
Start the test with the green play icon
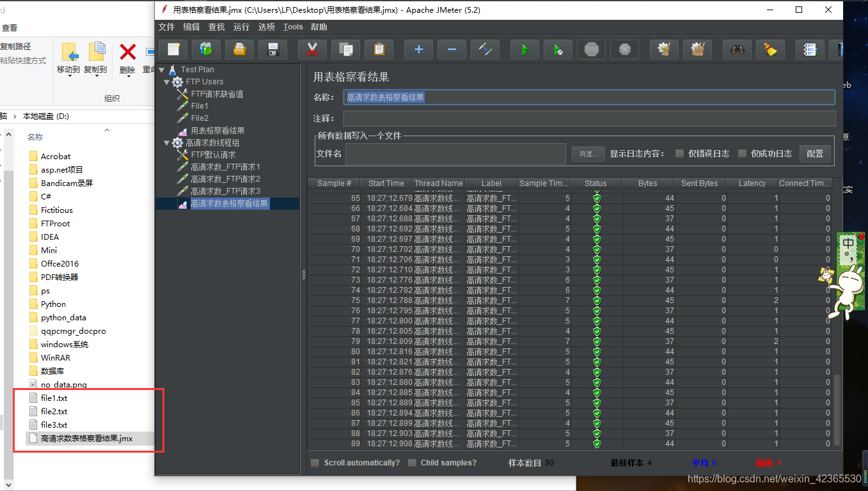tap(525, 49)
